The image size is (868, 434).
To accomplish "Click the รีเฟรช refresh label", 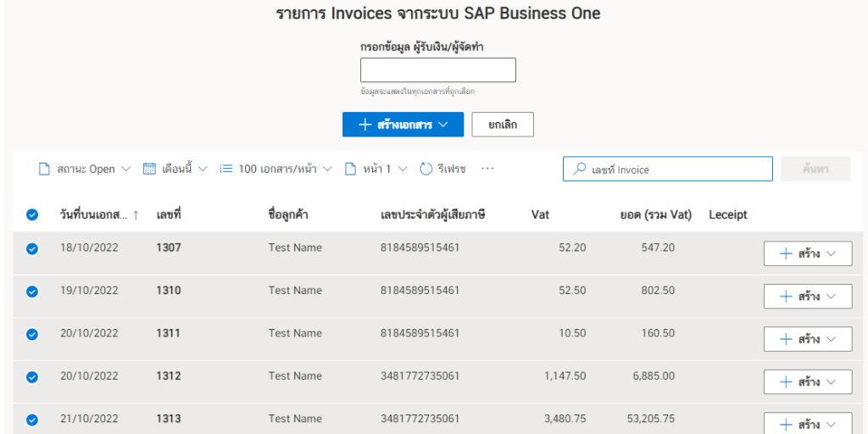I will [451, 169].
